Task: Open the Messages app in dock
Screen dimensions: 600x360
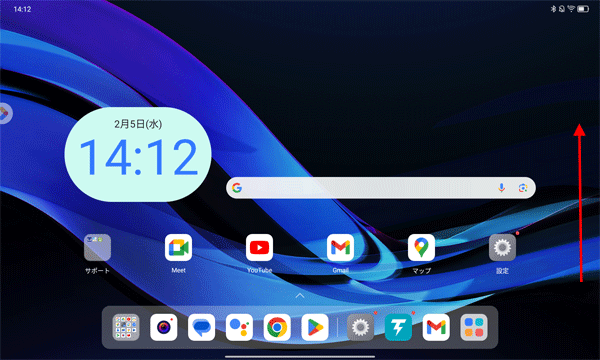Action: coord(202,327)
